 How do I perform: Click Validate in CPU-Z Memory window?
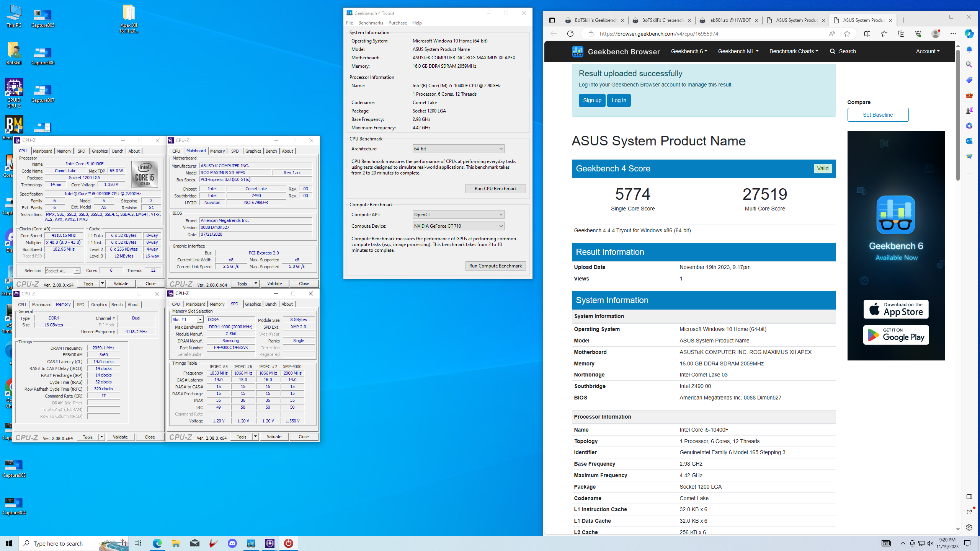pos(120,437)
